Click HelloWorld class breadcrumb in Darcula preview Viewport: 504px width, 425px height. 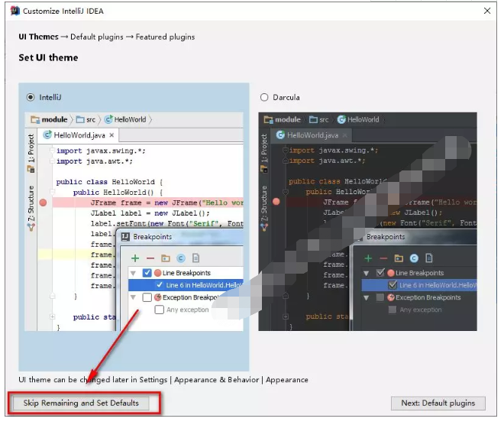358,120
